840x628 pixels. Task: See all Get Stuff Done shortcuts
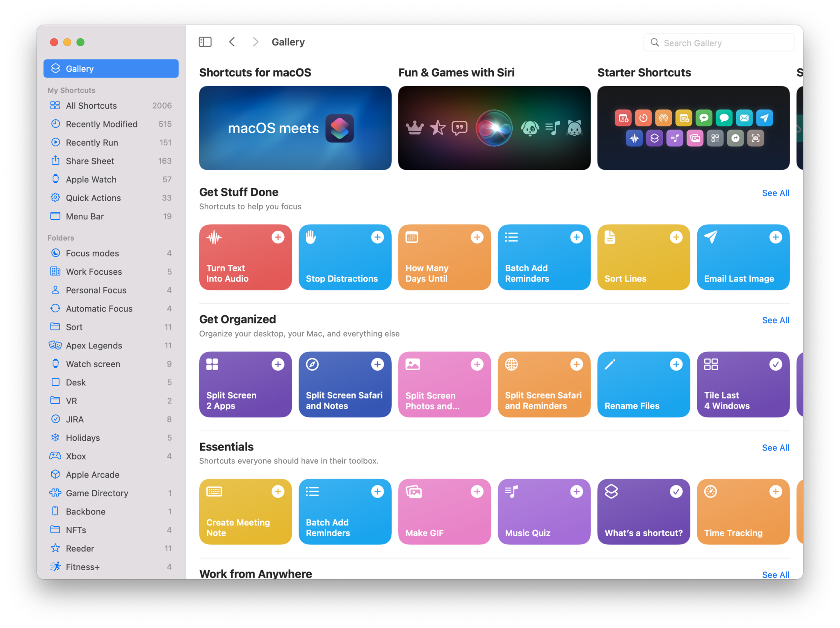tap(775, 193)
